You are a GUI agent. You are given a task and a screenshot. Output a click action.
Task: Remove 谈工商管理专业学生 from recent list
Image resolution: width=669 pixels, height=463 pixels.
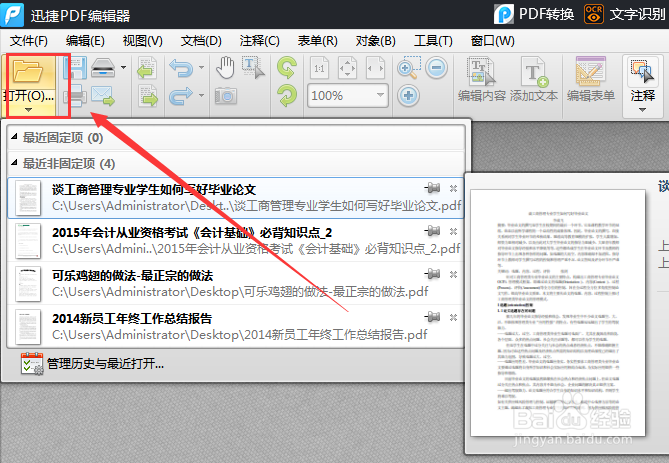coord(454,188)
